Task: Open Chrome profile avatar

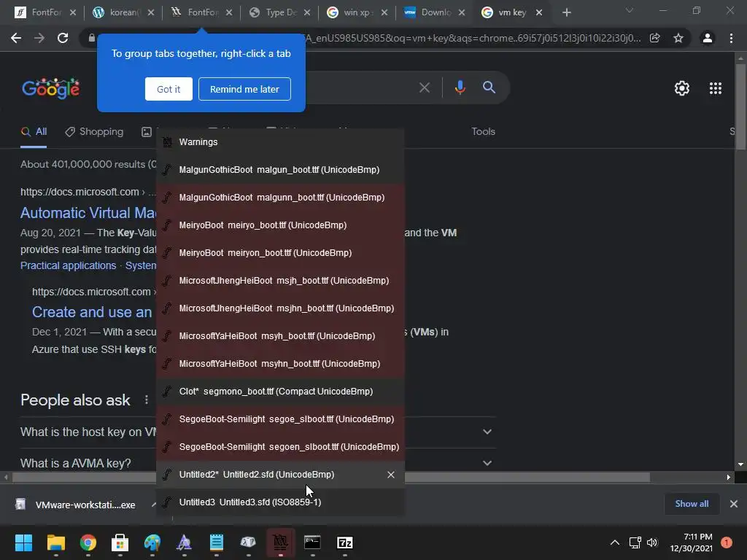Action: coord(708,38)
